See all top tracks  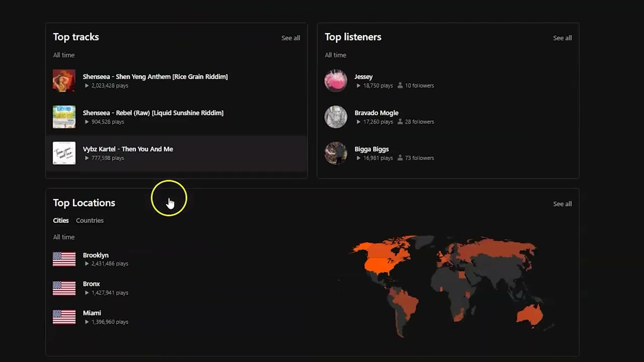click(291, 38)
